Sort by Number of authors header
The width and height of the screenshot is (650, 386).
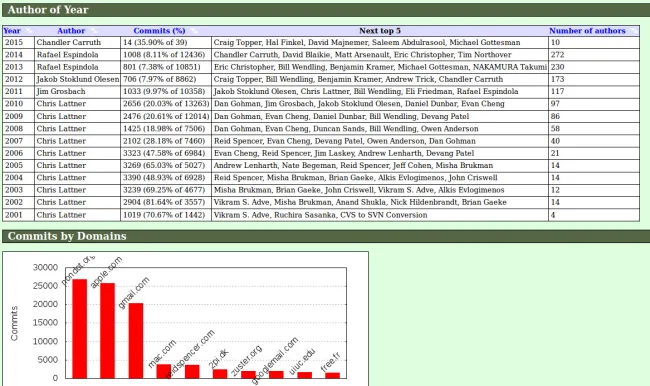pos(587,31)
